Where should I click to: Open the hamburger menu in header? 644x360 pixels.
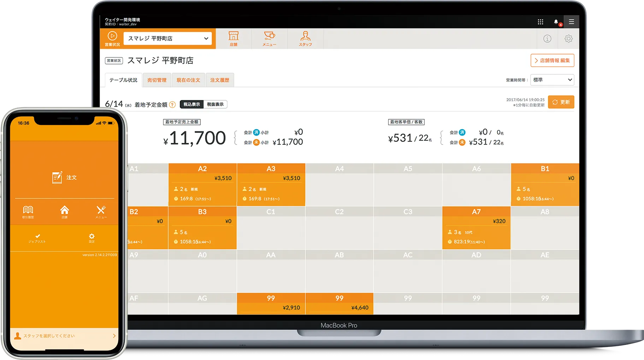(x=571, y=22)
